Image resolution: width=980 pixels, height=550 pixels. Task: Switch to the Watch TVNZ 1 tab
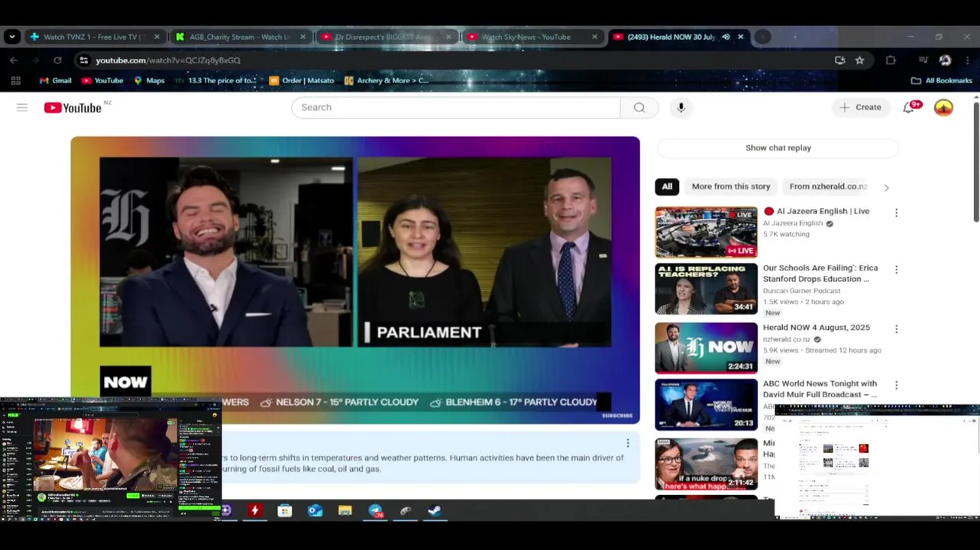95,37
